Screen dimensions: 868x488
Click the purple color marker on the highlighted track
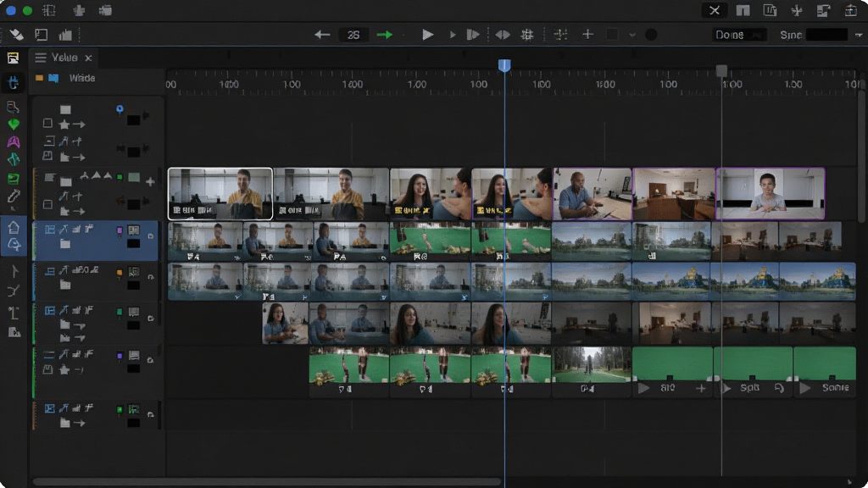120,230
